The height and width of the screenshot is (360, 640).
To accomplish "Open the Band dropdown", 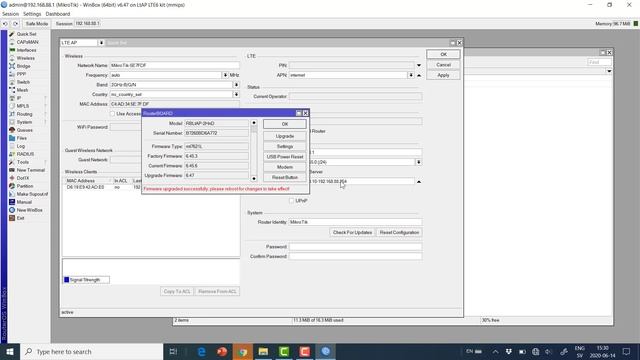I will [236, 84].
